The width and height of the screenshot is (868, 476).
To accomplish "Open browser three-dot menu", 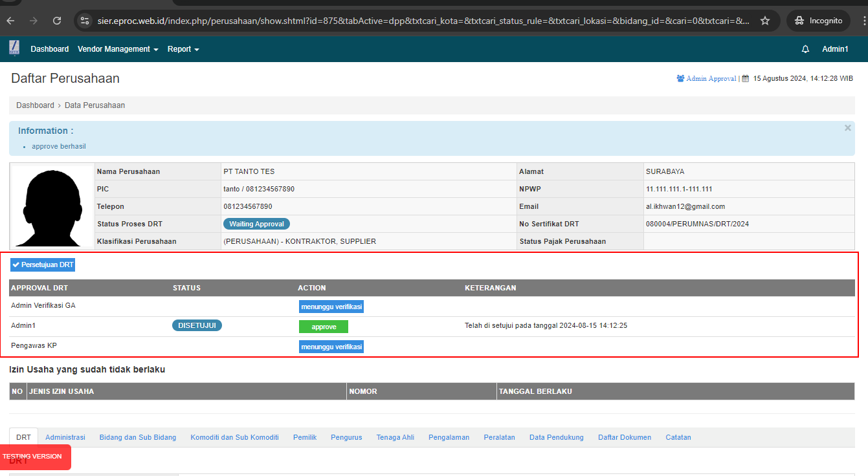I will [860, 21].
